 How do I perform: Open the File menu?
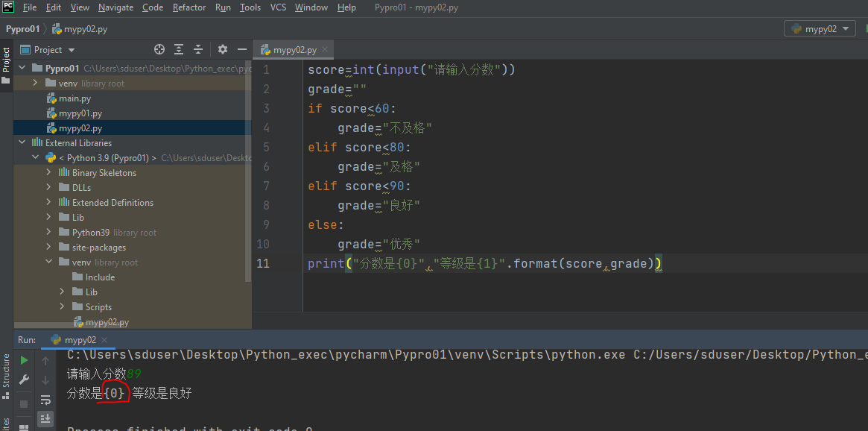[x=30, y=7]
